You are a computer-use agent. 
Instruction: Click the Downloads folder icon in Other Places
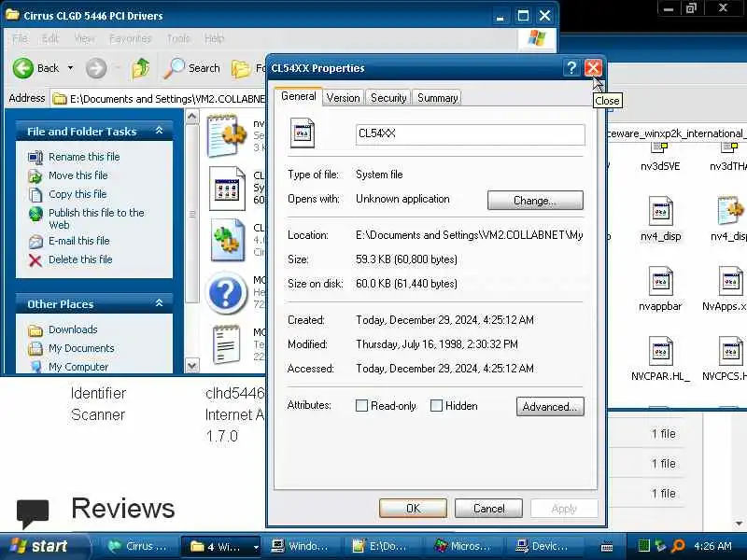[35, 330]
